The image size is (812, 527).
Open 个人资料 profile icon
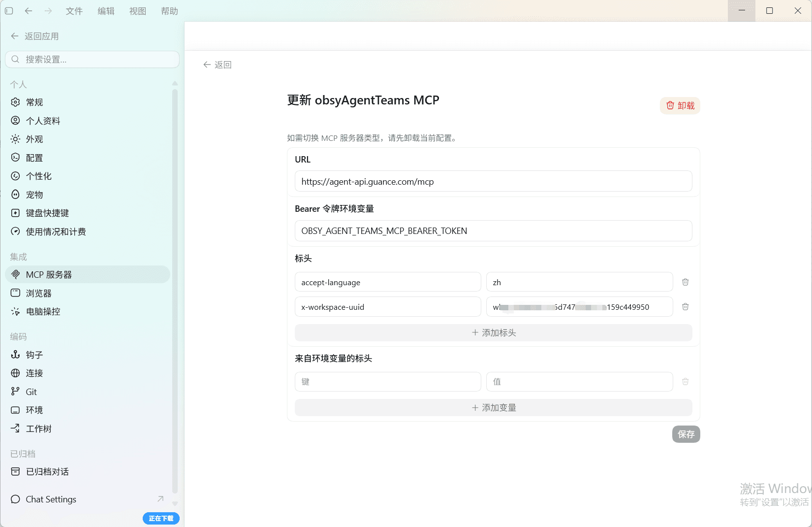[x=15, y=121]
